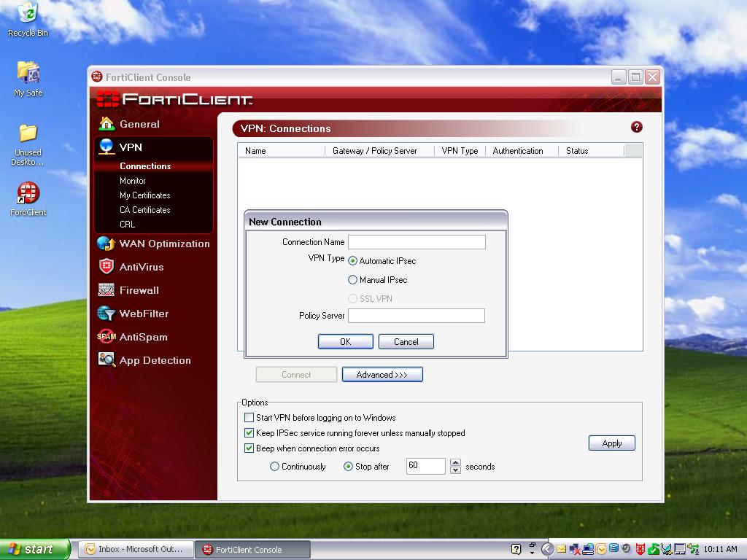Click the seconds value field showing 60

pyautogui.click(x=426, y=466)
